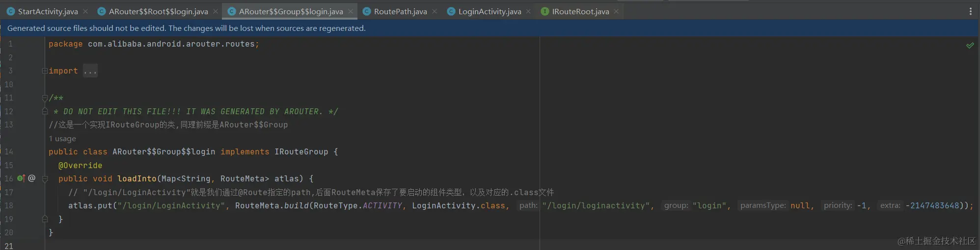Click the 'DO NOT EDIT THIS FILE' comment
This screenshot has height=250, width=980.
(196, 112)
